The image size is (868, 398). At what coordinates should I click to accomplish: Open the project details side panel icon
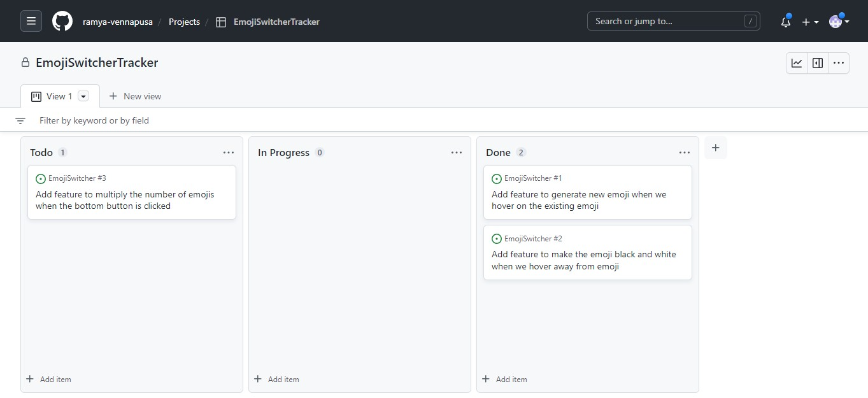tap(818, 63)
